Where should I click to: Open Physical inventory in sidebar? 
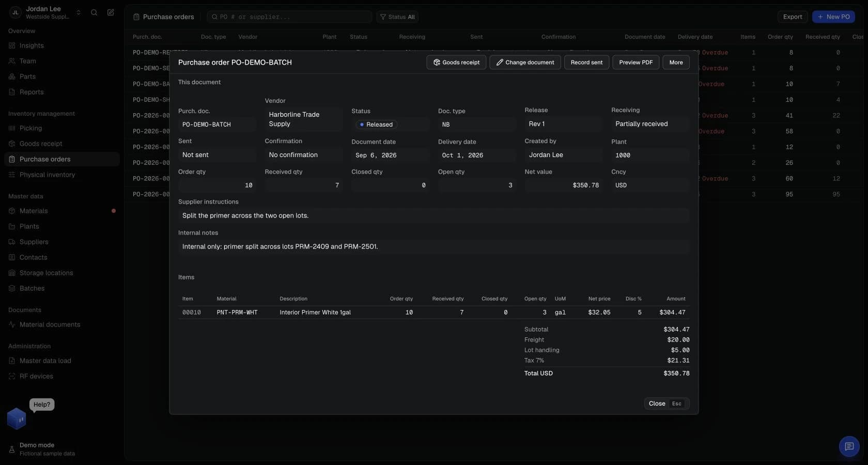[62, 175]
